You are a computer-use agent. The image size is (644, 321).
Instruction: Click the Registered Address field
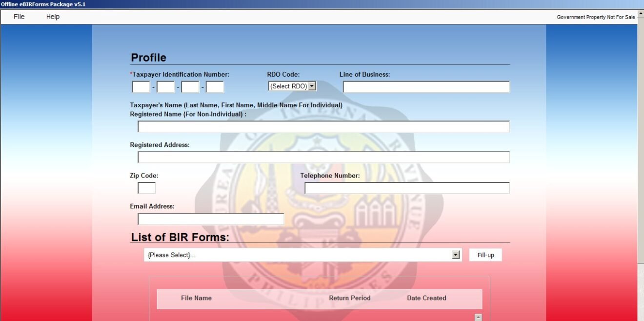pyautogui.click(x=323, y=158)
